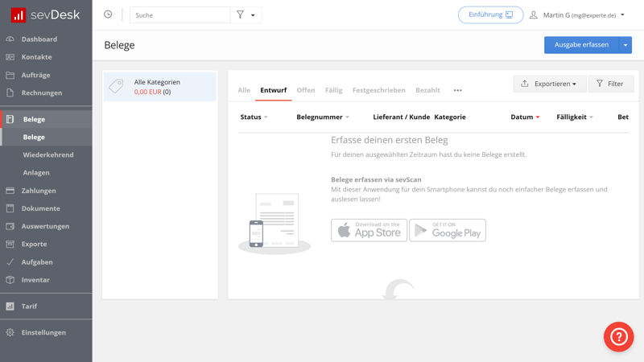Click into the Suche search field
Viewport: 644px width, 362px height.
pos(180,15)
